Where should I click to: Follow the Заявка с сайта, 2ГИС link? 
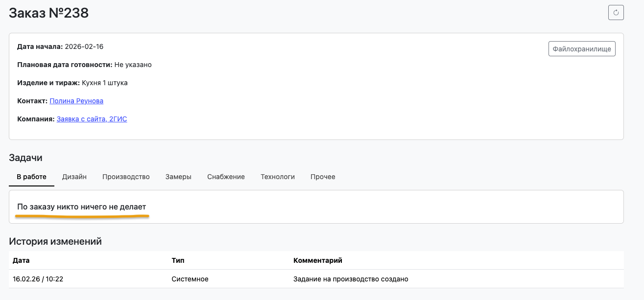pos(92,119)
